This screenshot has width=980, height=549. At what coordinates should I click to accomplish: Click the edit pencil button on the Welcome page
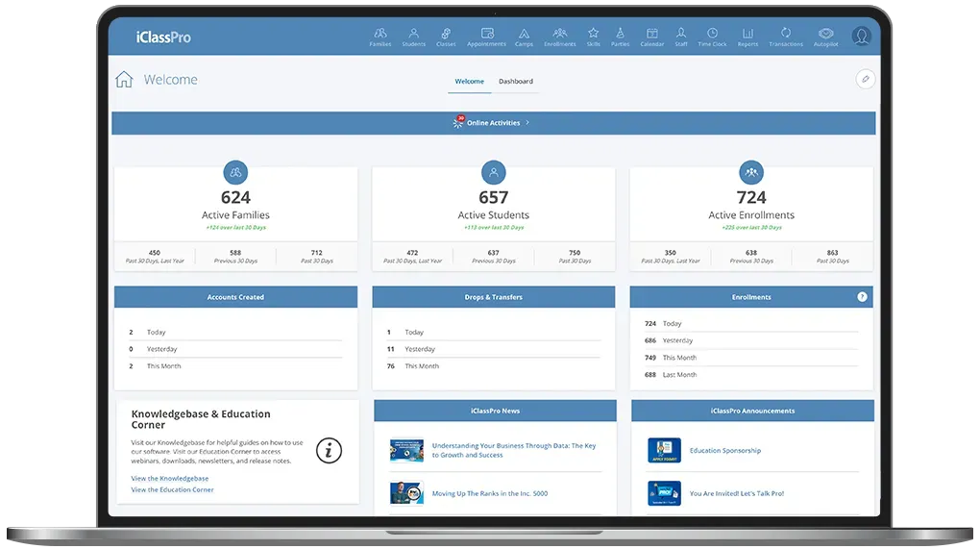(865, 80)
